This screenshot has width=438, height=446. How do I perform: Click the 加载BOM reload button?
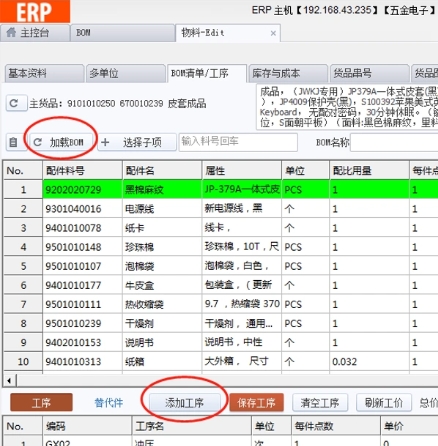click(58, 142)
